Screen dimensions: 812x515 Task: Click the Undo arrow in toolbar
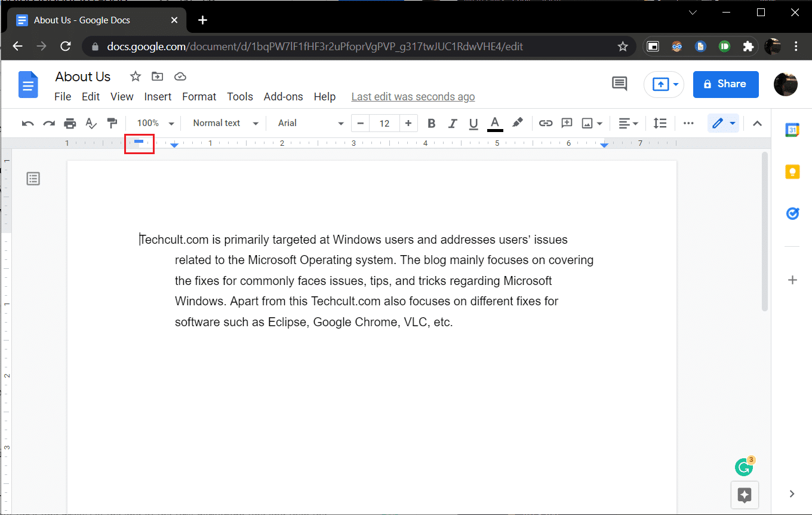(27, 123)
